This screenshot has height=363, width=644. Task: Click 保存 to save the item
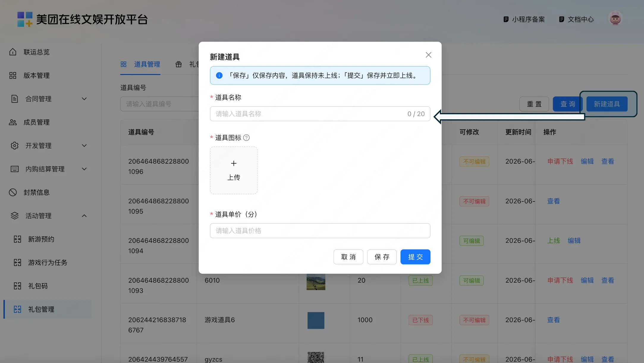pyautogui.click(x=382, y=257)
